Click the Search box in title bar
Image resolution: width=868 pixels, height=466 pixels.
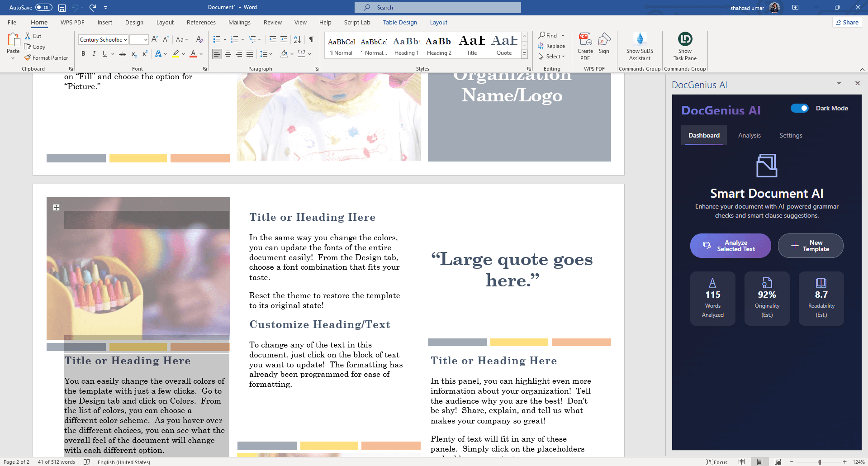coord(438,8)
